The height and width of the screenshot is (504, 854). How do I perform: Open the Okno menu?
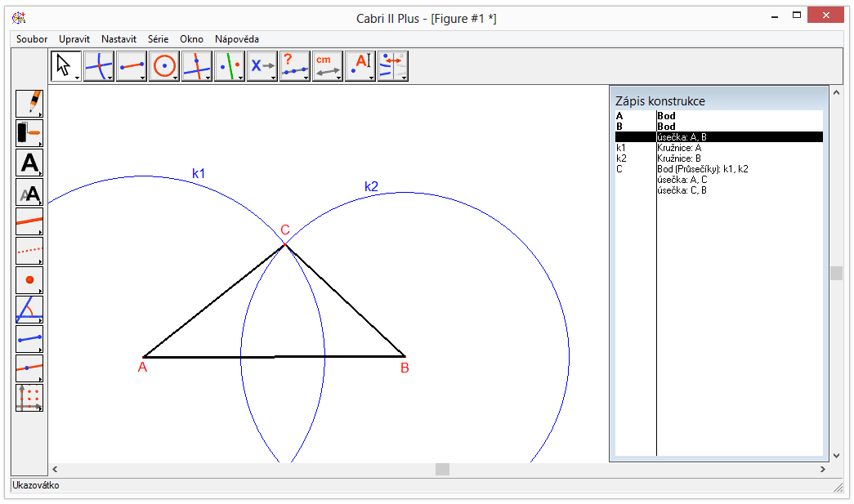[192, 39]
